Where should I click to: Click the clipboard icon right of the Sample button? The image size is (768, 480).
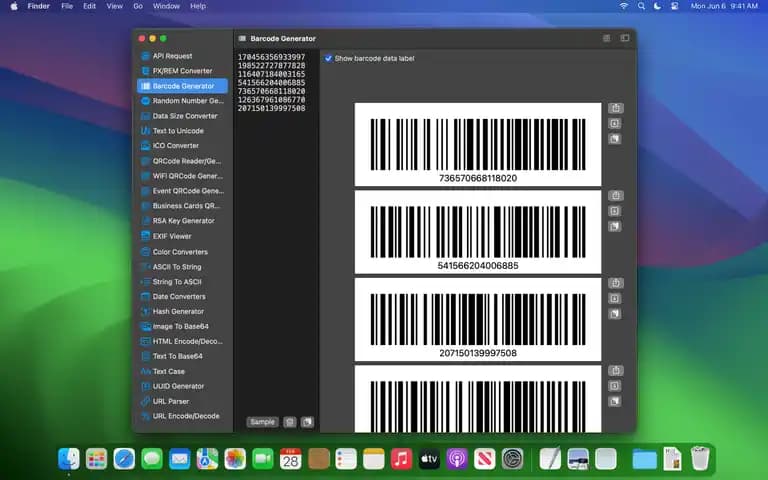point(308,422)
